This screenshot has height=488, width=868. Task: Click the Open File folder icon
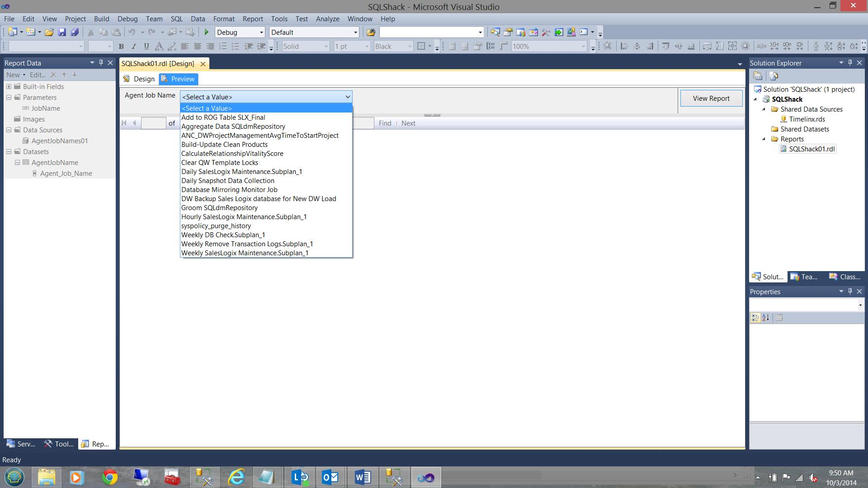[49, 32]
